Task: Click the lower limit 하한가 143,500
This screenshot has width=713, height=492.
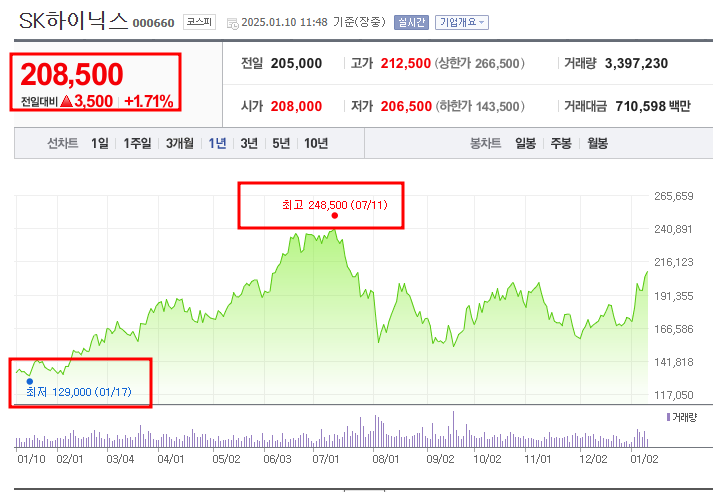Action: click(480, 106)
